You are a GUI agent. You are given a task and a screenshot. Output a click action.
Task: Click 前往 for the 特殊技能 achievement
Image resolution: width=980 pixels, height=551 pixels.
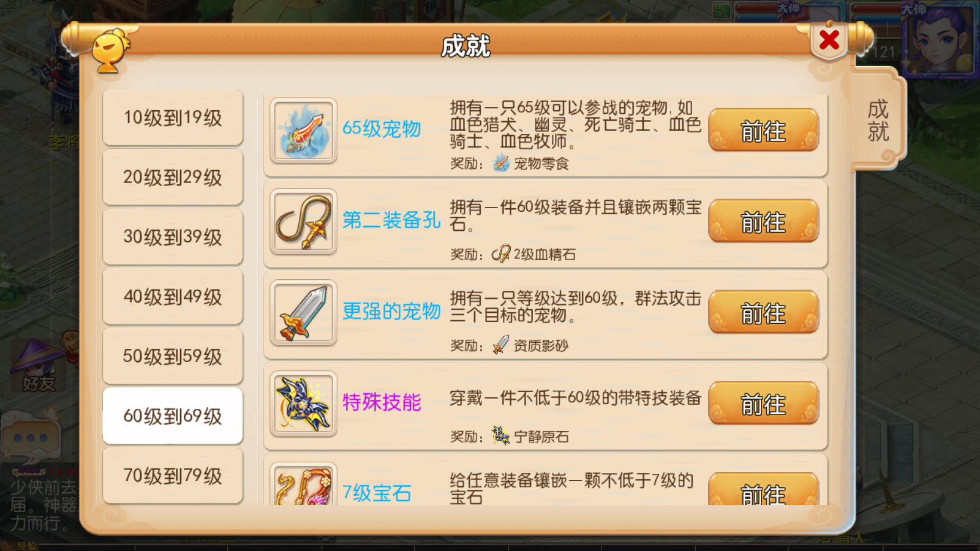(x=763, y=403)
